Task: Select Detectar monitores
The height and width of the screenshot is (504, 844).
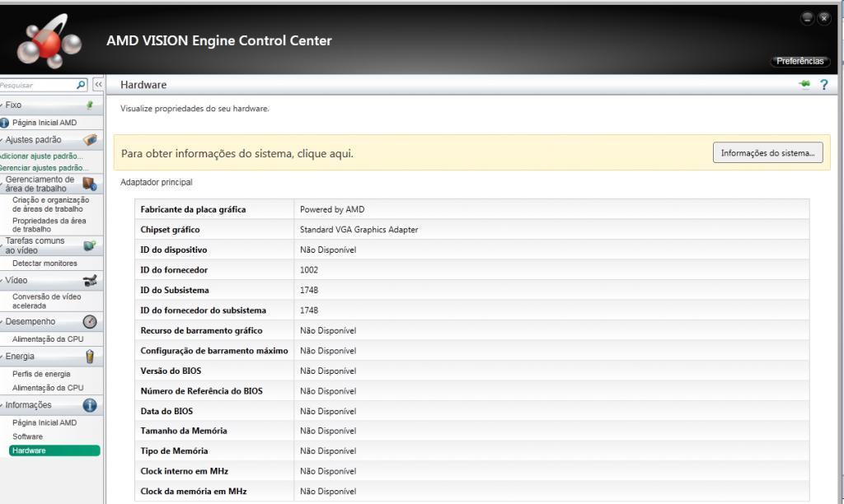Action: (45, 264)
